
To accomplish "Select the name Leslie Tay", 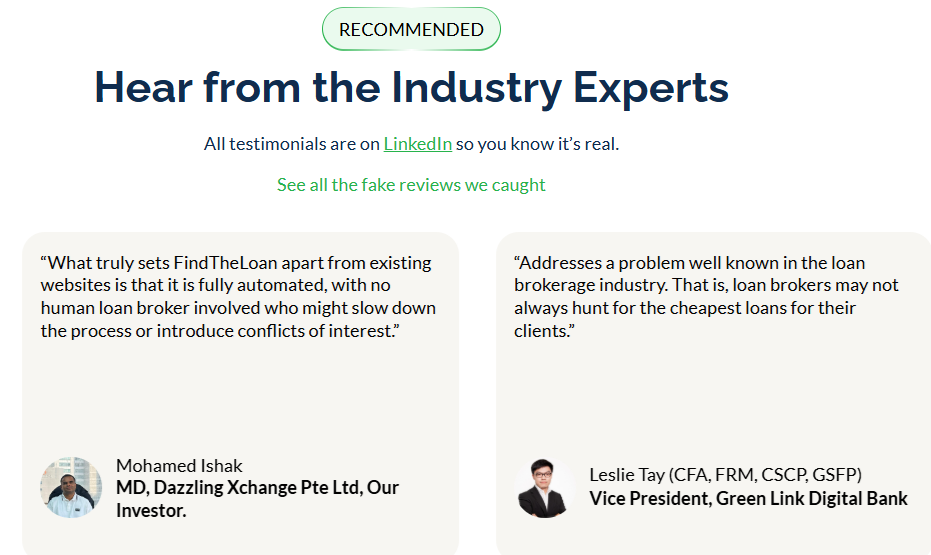I will tap(627, 475).
